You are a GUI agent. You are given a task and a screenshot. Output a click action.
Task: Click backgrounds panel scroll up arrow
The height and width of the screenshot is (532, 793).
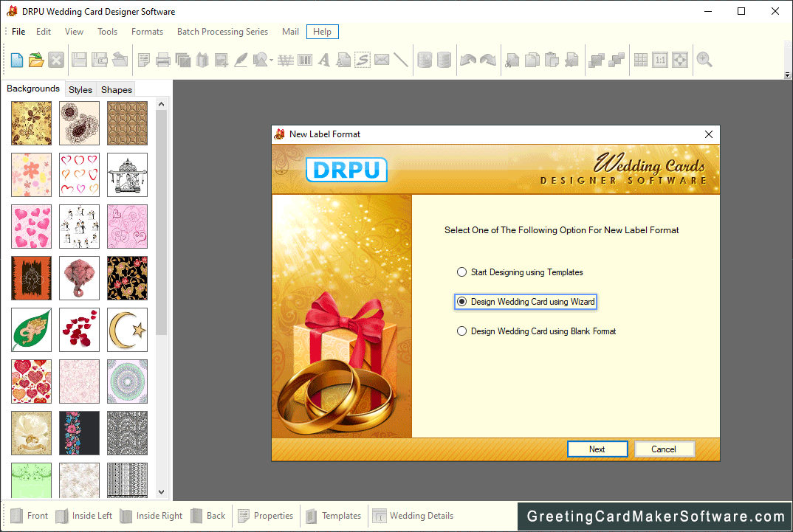[x=161, y=105]
